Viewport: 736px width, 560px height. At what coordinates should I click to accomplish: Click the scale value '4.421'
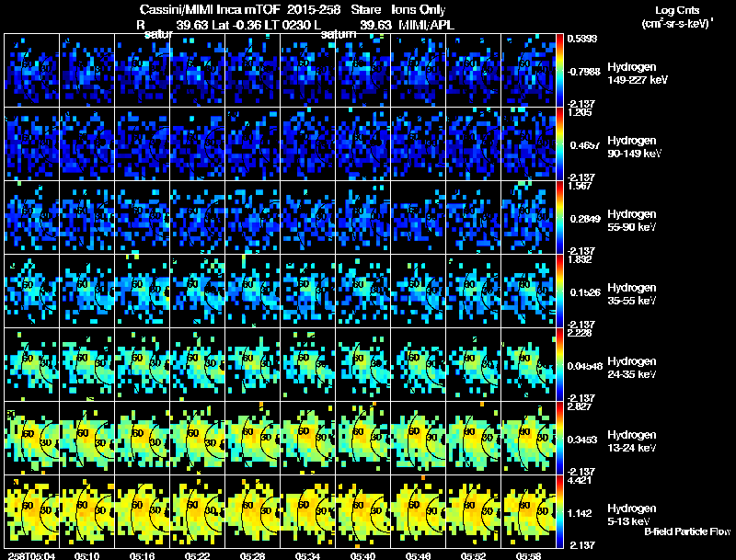580,480
